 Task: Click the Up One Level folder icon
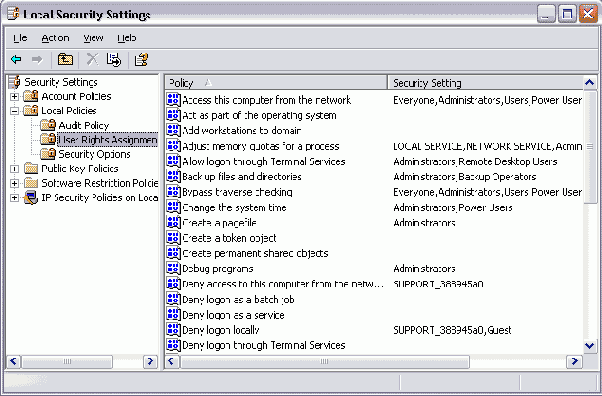pyautogui.click(x=65, y=60)
